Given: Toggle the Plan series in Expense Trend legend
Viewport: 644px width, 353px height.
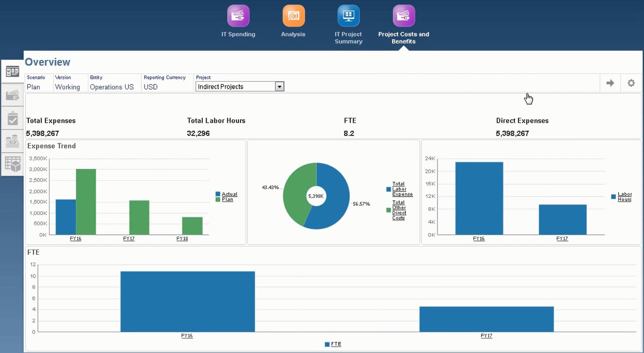Looking at the screenshot, I should pyautogui.click(x=227, y=200).
